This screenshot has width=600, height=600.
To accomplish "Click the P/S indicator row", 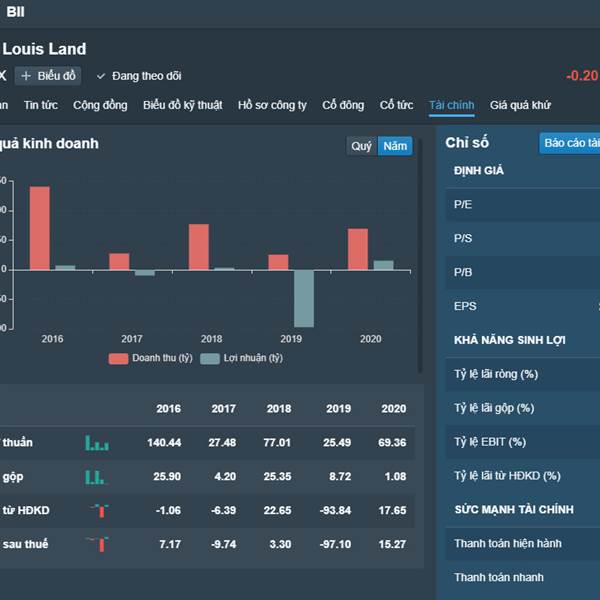I will point(523,238).
